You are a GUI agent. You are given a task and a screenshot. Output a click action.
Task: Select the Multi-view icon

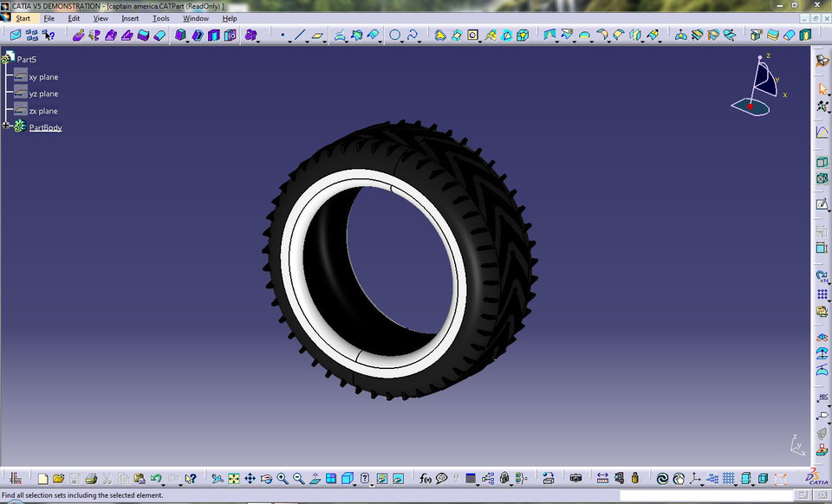[330, 477]
